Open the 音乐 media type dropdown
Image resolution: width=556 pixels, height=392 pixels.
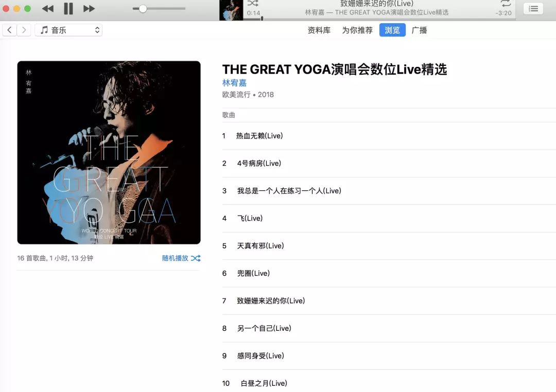pos(68,30)
